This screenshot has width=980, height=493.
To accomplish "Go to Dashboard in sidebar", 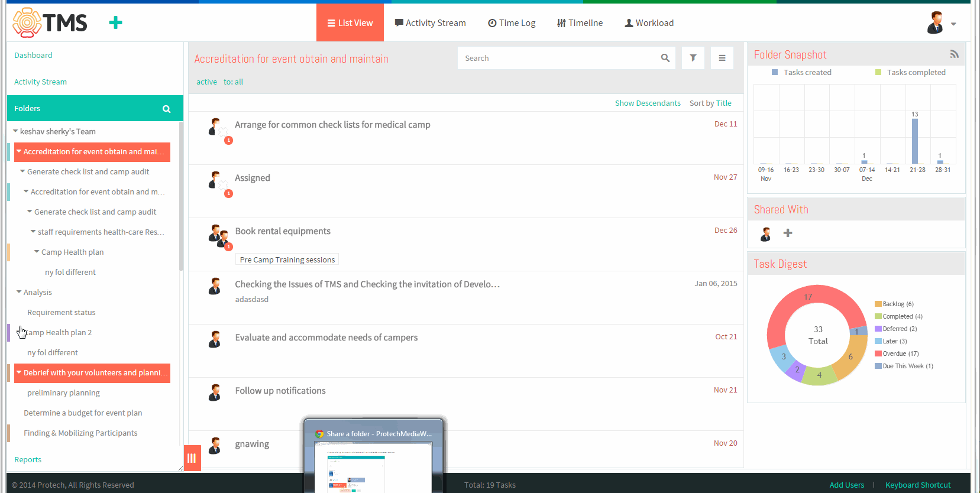I will [33, 55].
